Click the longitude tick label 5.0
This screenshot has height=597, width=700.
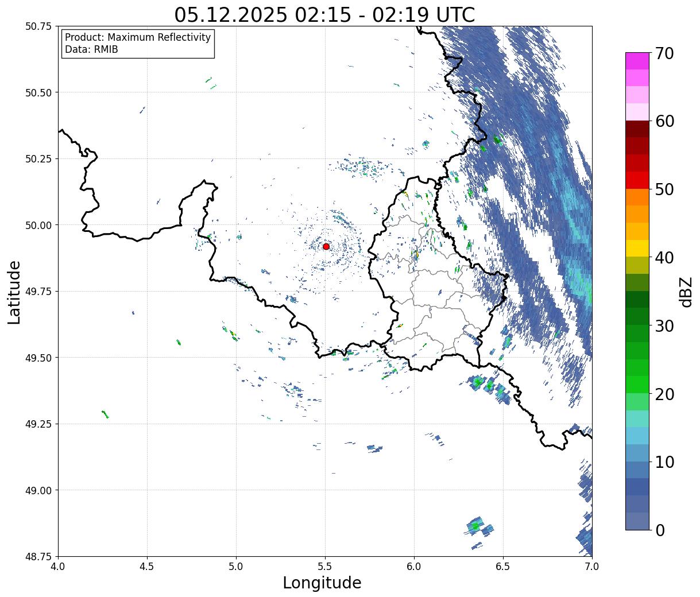coord(236,566)
